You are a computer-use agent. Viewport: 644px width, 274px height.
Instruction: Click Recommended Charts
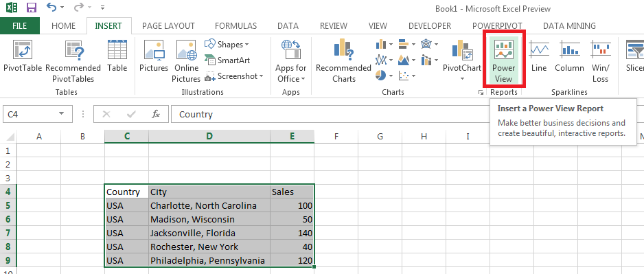click(x=344, y=61)
